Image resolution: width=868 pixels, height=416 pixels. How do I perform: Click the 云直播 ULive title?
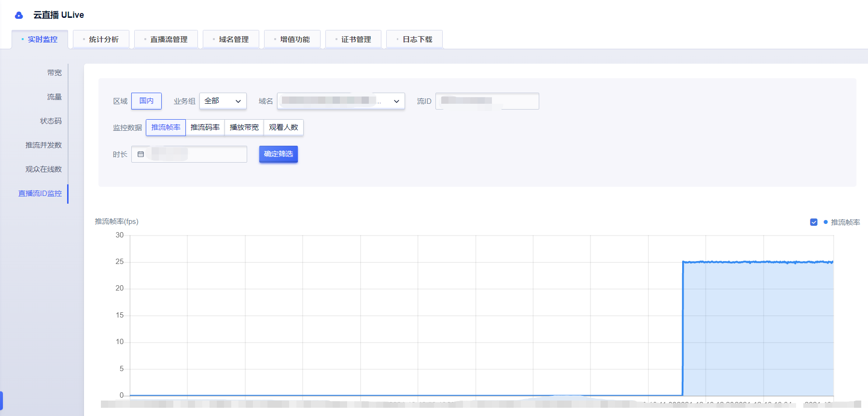point(58,15)
